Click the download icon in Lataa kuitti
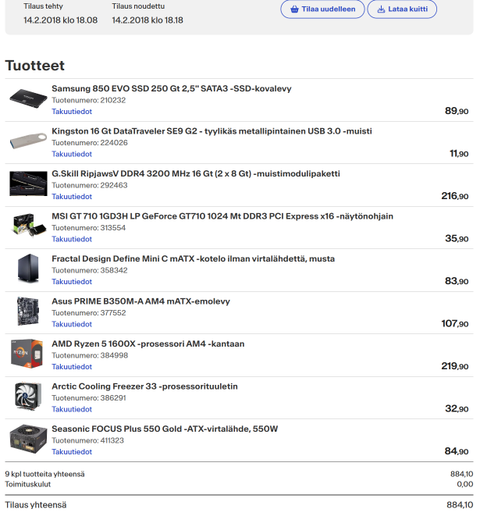The height and width of the screenshot is (513, 480). click(381, 9)
